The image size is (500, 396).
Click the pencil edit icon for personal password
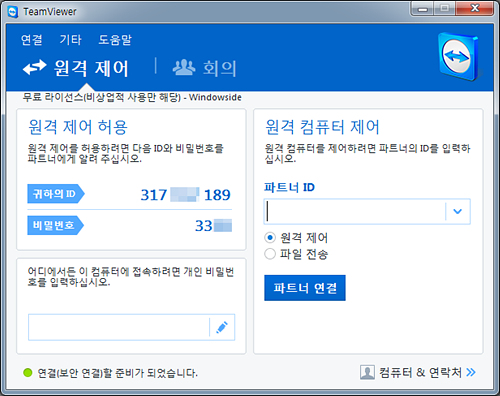[222, 327]
